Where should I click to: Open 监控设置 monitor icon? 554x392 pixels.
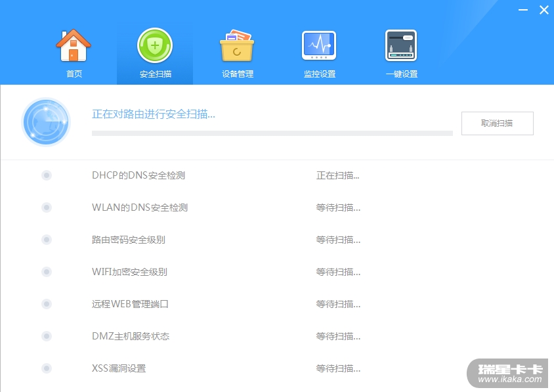319,45
